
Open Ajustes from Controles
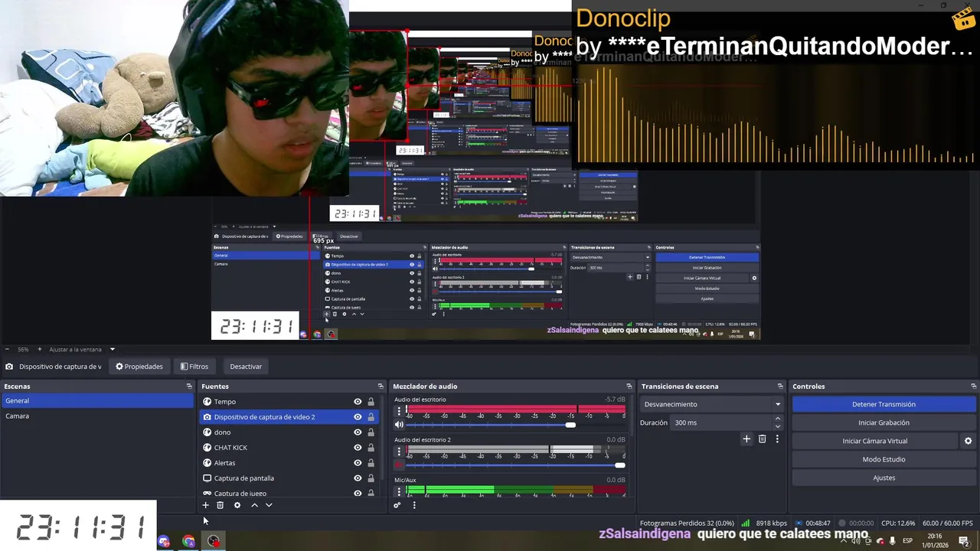coord(884,478)
